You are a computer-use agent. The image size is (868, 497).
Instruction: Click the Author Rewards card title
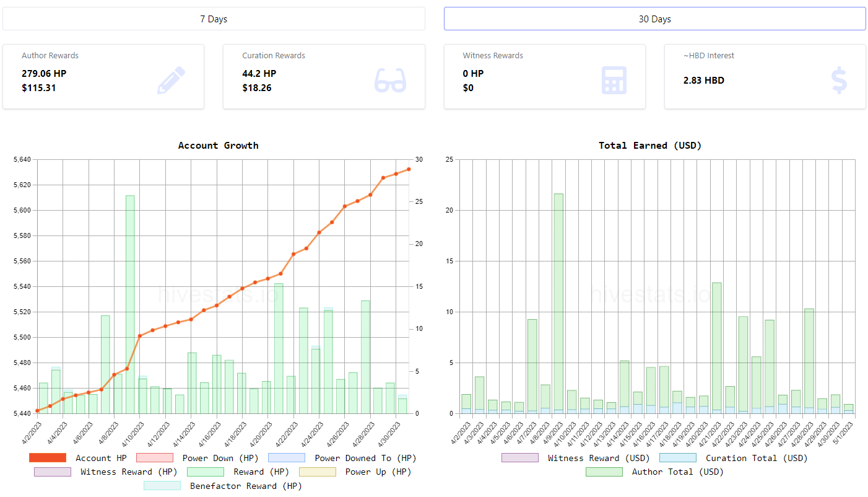pyautogui.click(x=50, y=56)
